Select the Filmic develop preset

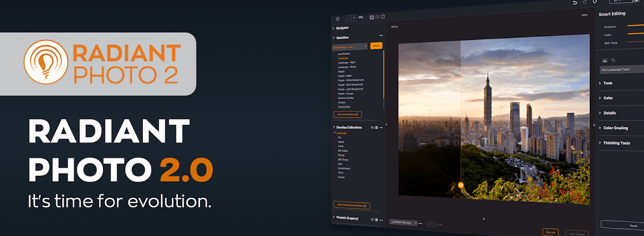pos(341,173)
